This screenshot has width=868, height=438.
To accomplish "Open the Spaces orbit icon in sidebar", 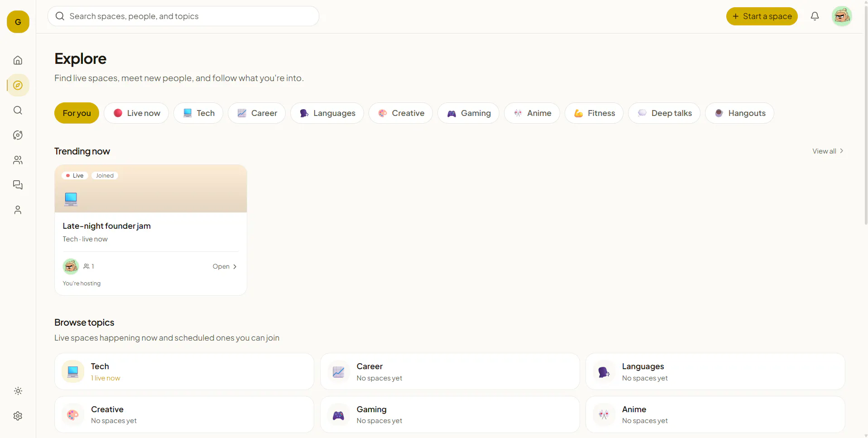I will point(18,135).
